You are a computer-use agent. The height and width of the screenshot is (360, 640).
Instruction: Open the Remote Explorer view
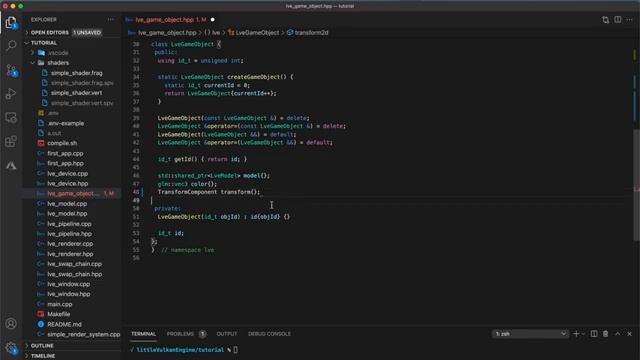[11, 118]
